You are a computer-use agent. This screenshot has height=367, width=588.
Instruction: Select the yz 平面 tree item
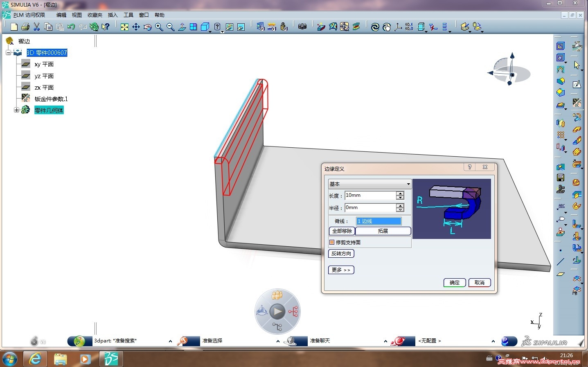coord(44,76)
